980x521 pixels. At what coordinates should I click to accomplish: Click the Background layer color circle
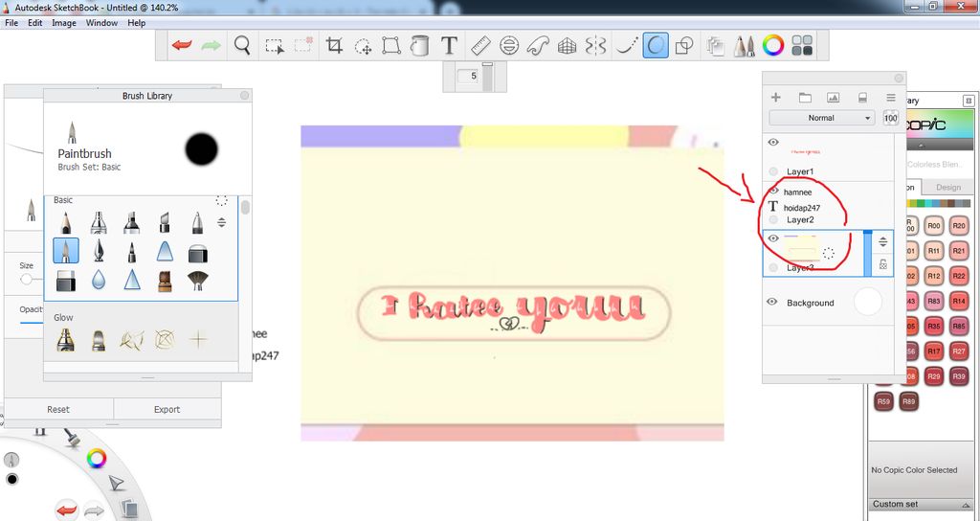867,302
